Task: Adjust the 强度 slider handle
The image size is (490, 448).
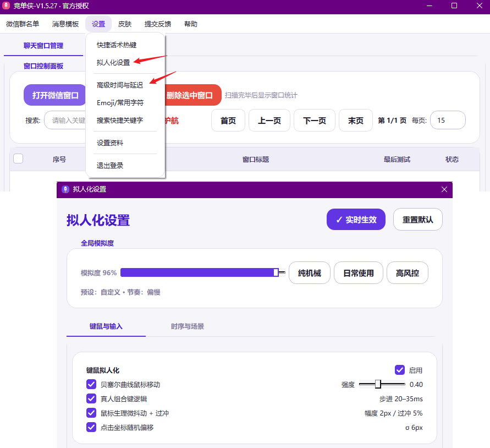Action: click(x=378, y=384)
